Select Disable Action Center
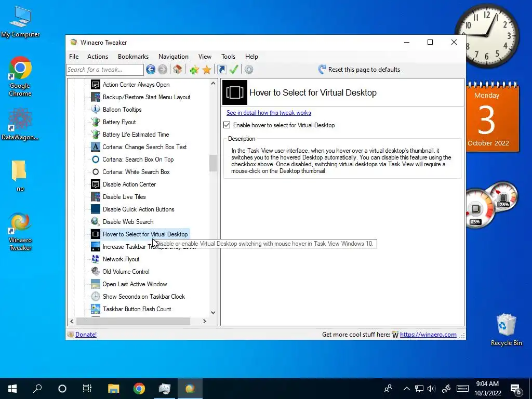Viewport: 532px width, 399px height. 129,184
